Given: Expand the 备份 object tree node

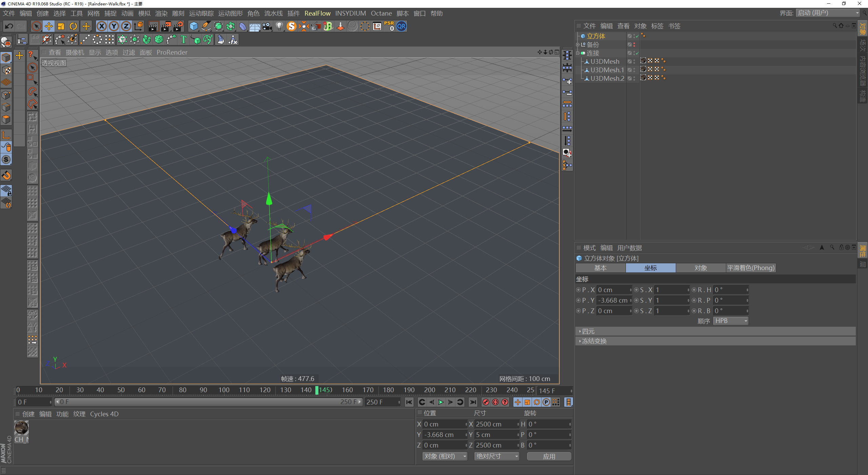Looking at the screenshot, I should click(x=578, y=45).
